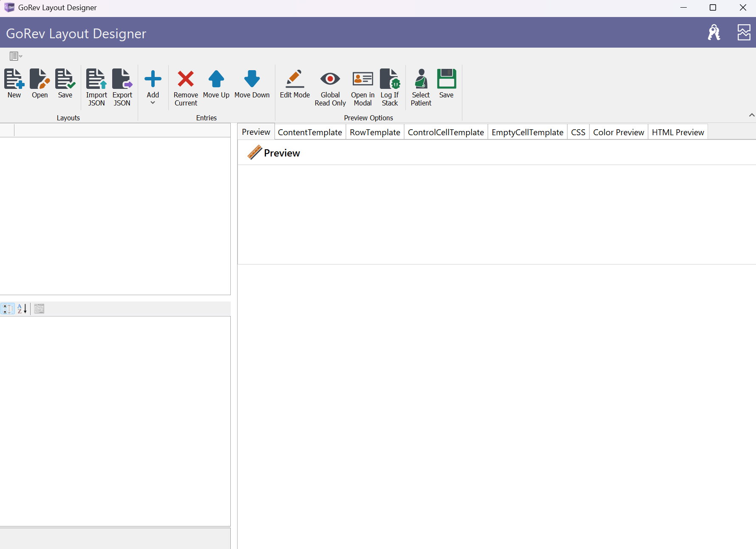Move the entry up
Image resolution: width=756 pixels, height=549 pixels.
click(x=216, y=84)
